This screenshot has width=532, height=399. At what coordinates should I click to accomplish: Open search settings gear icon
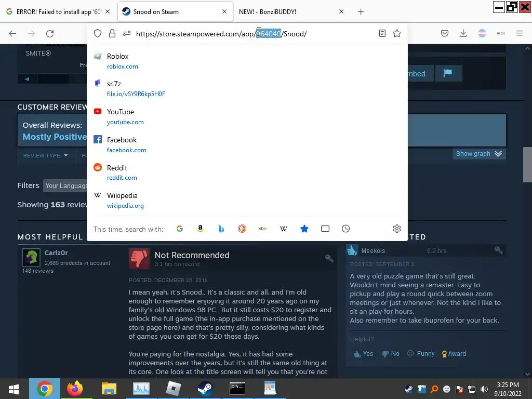coord(396,229)
